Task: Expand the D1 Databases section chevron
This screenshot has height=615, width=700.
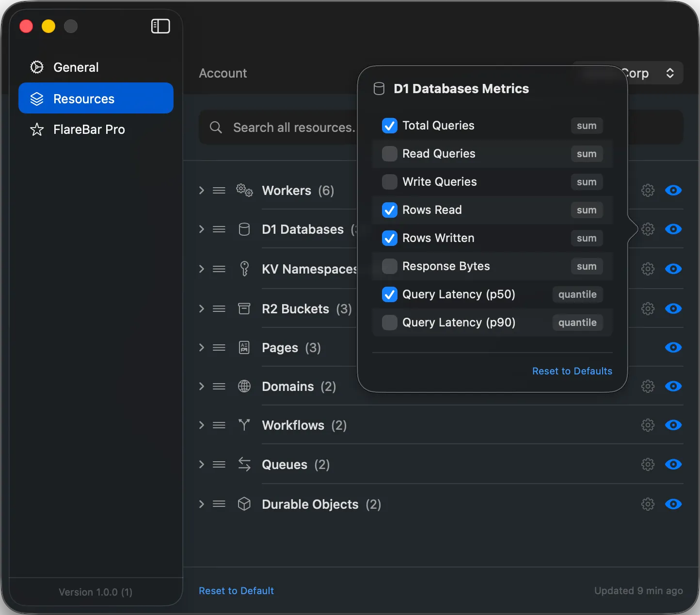Action: tap(202, 229)
